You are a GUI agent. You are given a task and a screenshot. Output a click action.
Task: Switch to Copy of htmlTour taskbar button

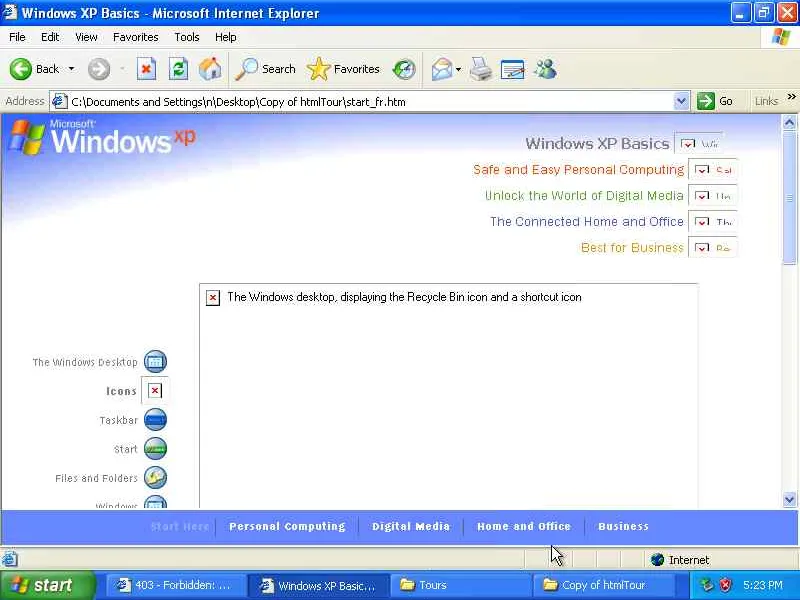pos(604,585)
